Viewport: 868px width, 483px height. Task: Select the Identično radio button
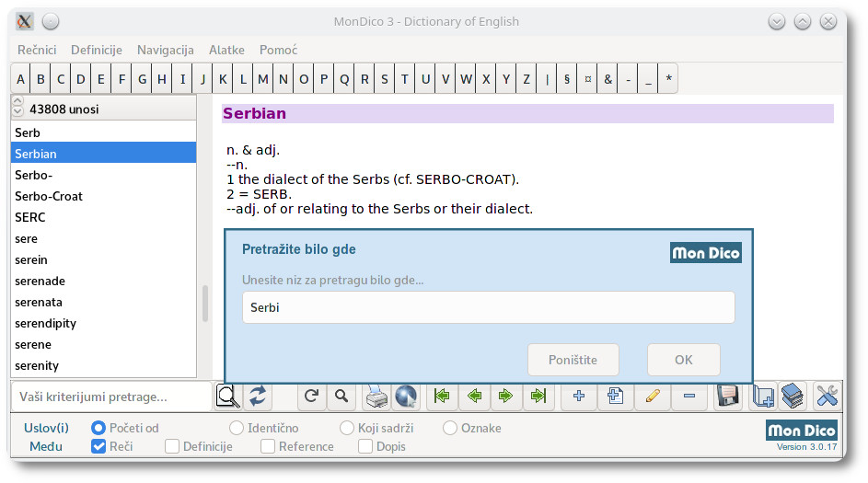[x=237, y=428]
